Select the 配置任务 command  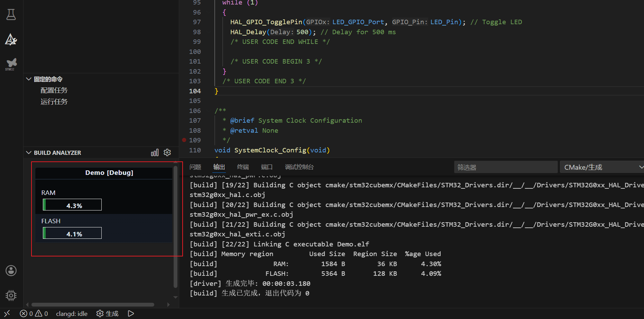54,91
